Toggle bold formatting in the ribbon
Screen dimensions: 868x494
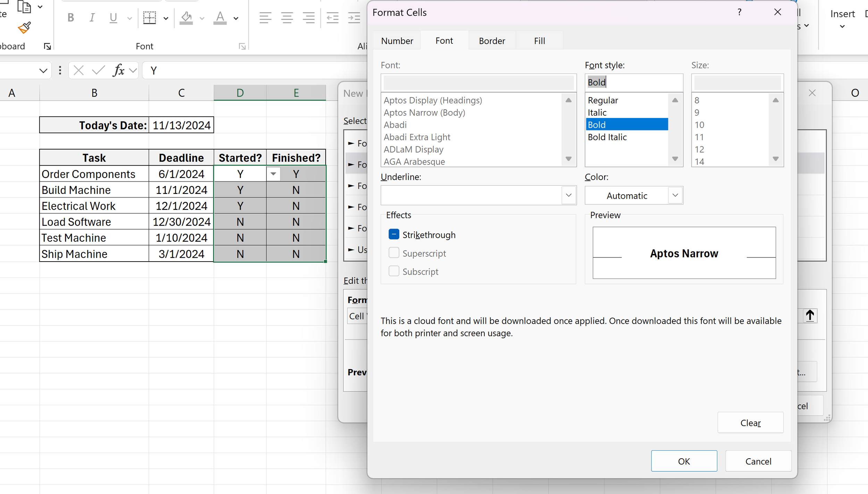[71, 18]
